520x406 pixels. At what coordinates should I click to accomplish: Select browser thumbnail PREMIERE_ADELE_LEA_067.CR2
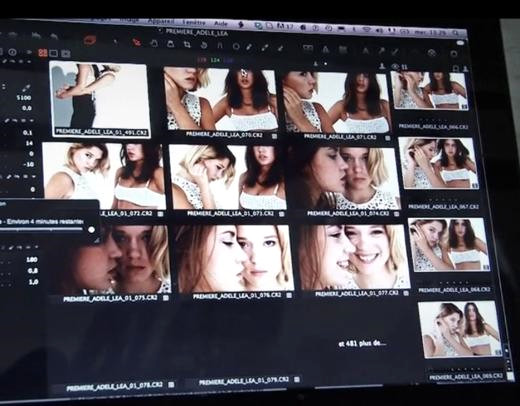click(x=439, y=163)
